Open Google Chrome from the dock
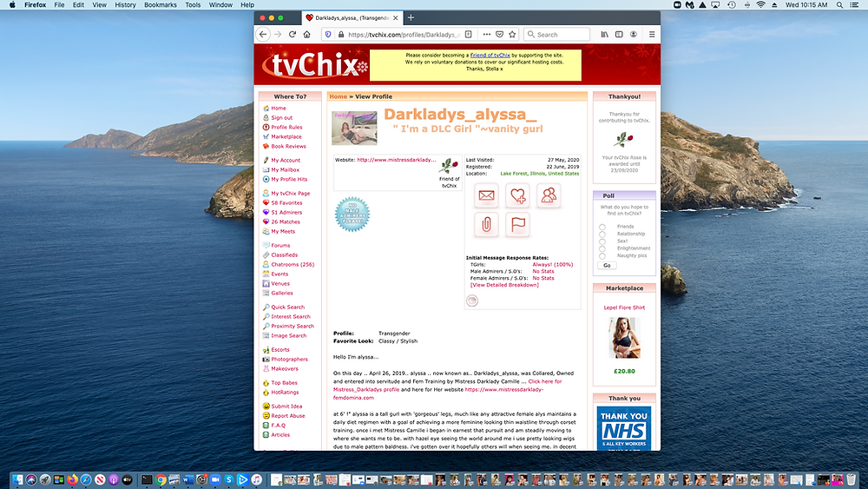 coord(161,479)
